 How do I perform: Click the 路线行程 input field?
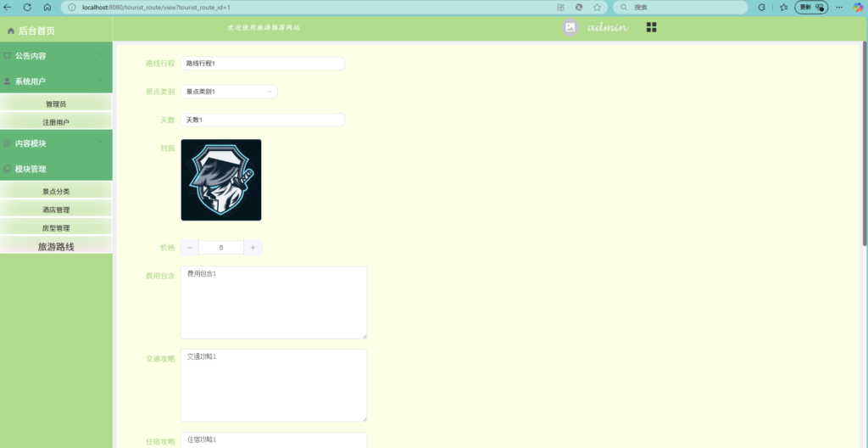pos(263,63)
